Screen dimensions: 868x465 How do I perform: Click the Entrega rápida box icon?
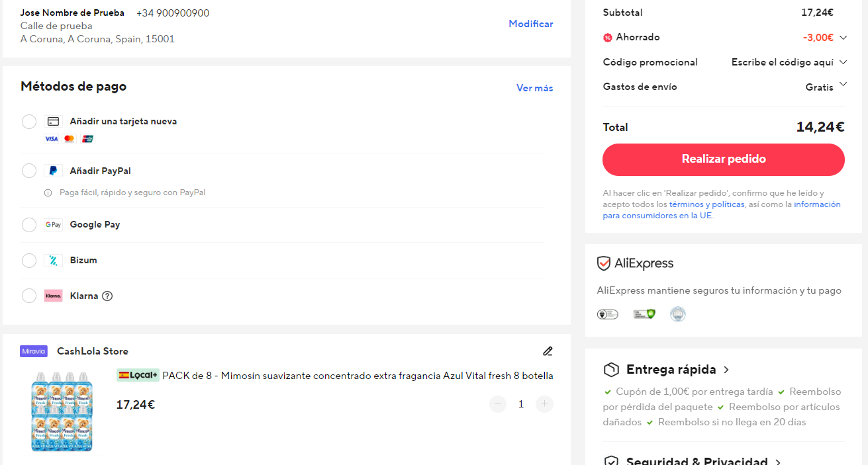(x=611, y=370)
